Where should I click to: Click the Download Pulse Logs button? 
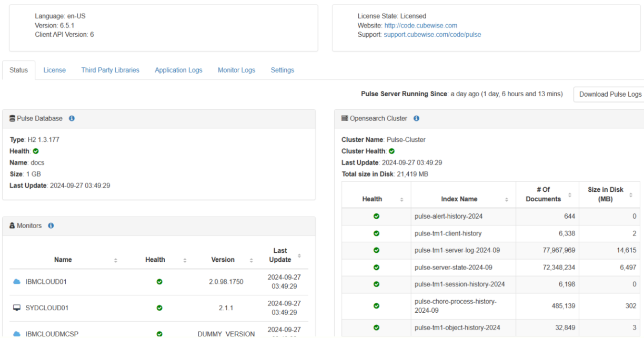(610, 95)
